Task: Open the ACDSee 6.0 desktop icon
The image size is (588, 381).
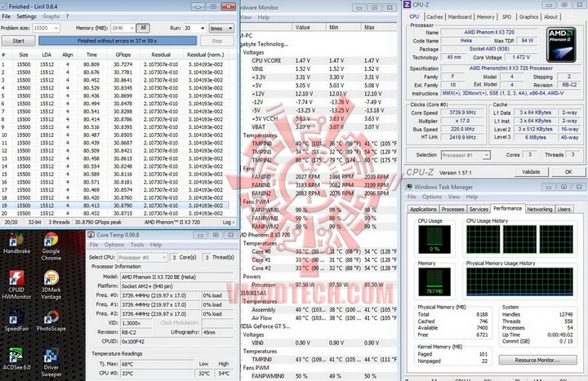Action: tap(16, 359)
